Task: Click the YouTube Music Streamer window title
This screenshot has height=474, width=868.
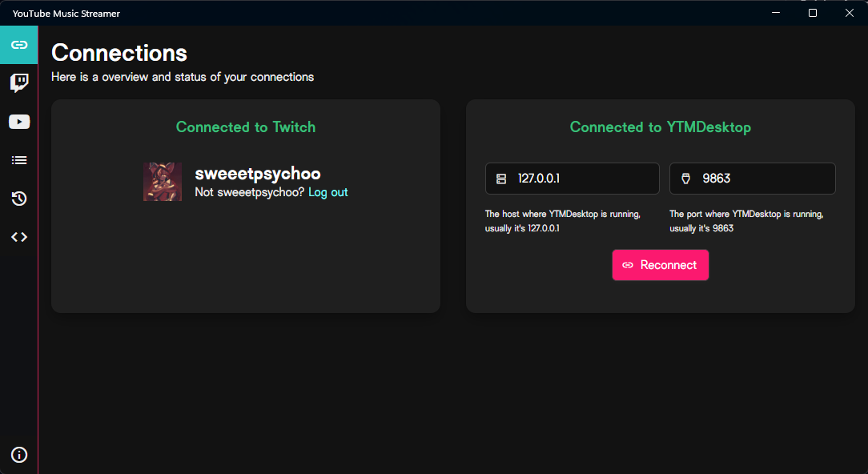Action: pyautogui.click(x=66, y=14)
